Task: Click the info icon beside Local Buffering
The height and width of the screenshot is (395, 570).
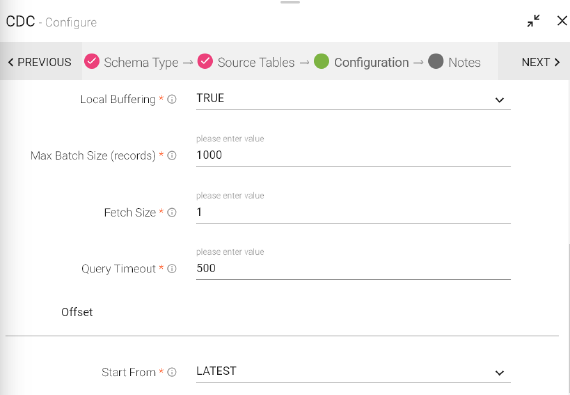Action: point(172,99)
